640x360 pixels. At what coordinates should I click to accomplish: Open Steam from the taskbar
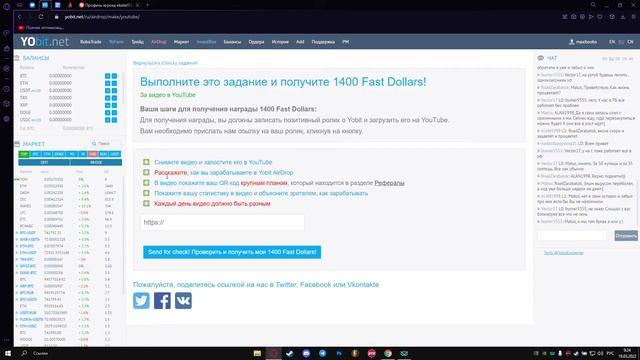pyautogui.click(x=290, y=353)
